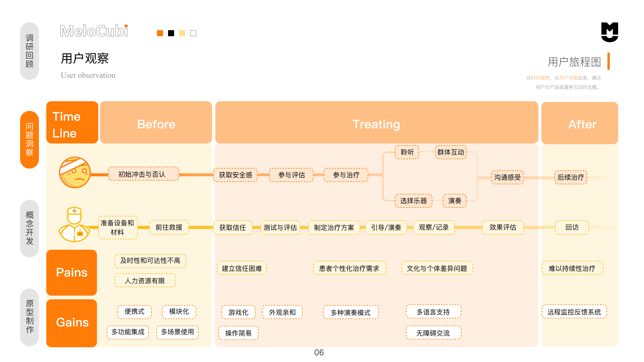Select the highlighted 问题洞察 sidebar tab
The width and height of the screenshot is (644, 362).
[x=30, y=140]
